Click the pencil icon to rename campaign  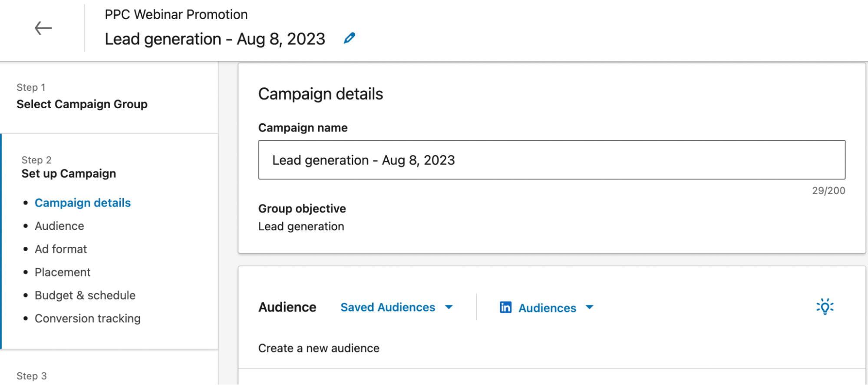tap(349, 38)
